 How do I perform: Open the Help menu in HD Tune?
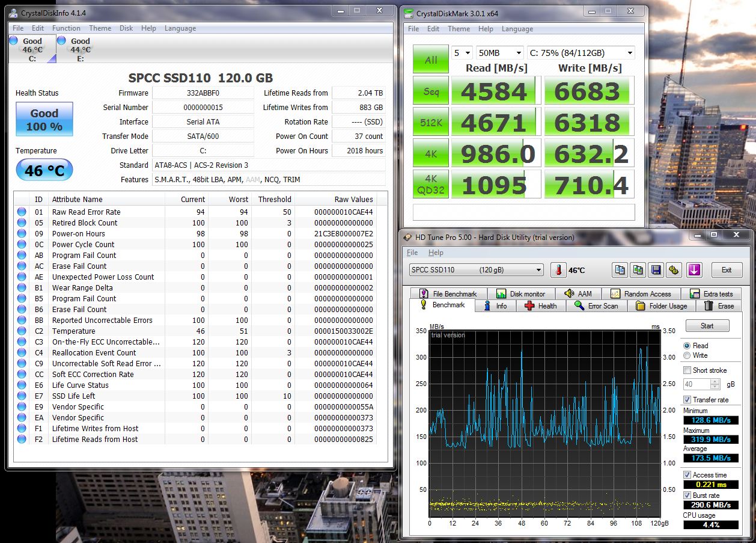436,253
